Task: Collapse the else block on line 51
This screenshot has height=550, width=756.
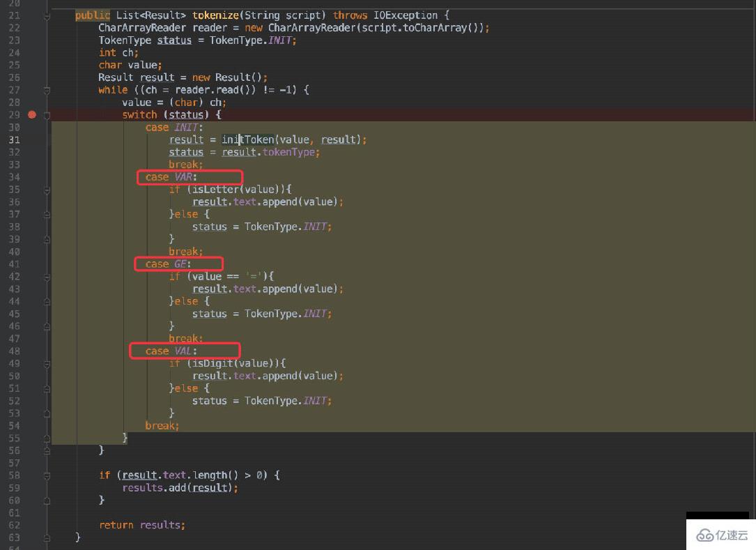Action: [47, 389]
